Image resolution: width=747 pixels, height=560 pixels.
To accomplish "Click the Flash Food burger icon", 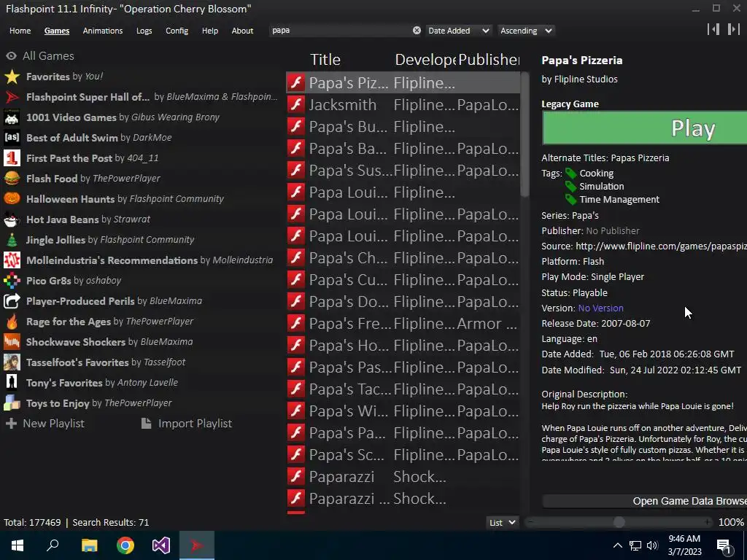I will pos(12,179).
